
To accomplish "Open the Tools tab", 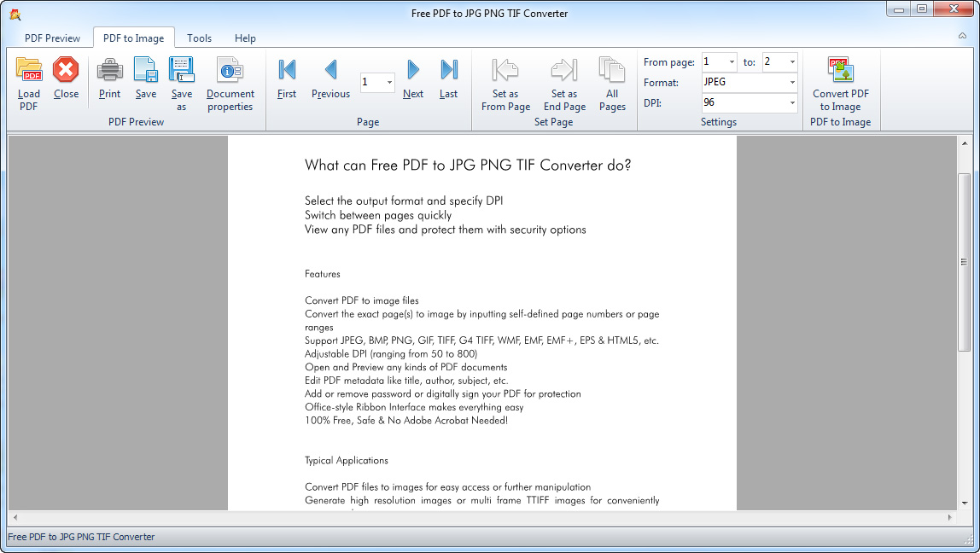I will [200, 38].
